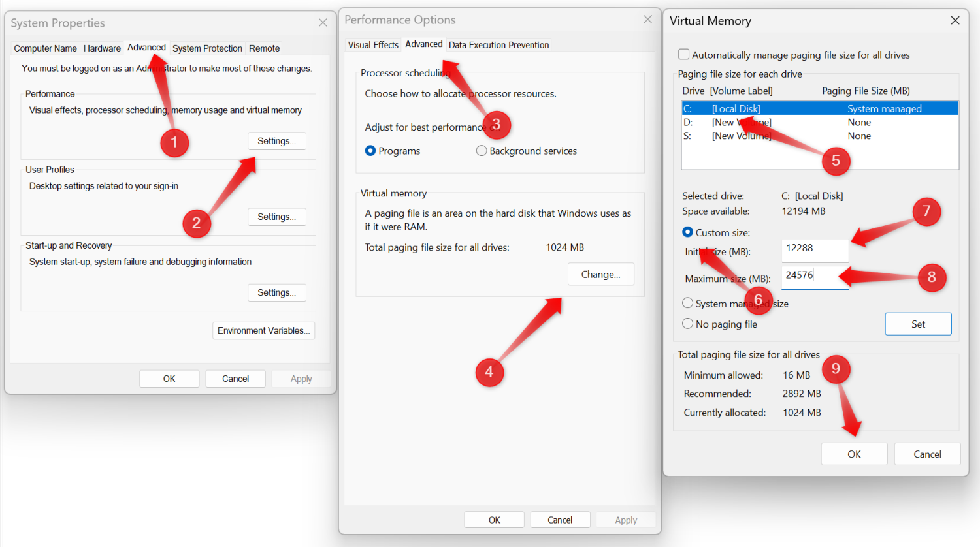980x547 pixels.
Task: Open Environment Variables dialog
Action: (x=263, y=330)
